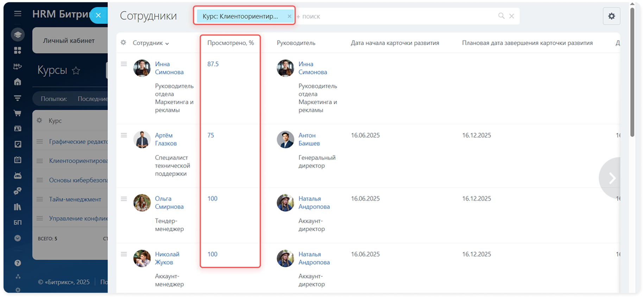Click the right arrow to scroll the table
The width and height of the screenshot is (644, 298).
[612, 178]
